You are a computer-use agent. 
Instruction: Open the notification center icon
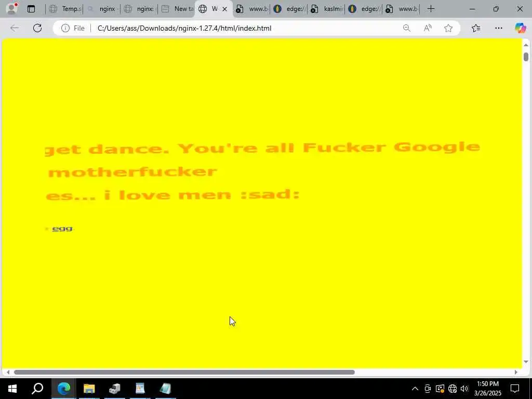[x=515, y=389]
